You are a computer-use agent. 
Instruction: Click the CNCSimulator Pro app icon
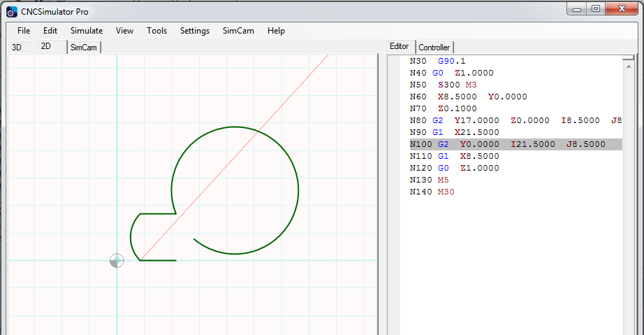[11, 11]
